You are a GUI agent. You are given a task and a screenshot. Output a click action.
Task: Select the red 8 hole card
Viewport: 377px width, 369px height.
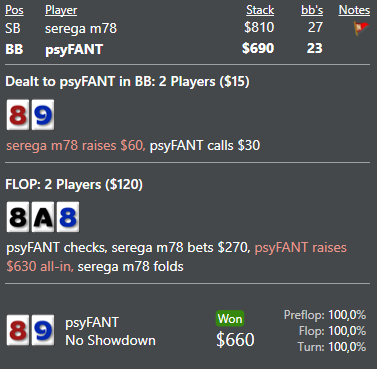[x=18, y=115]
